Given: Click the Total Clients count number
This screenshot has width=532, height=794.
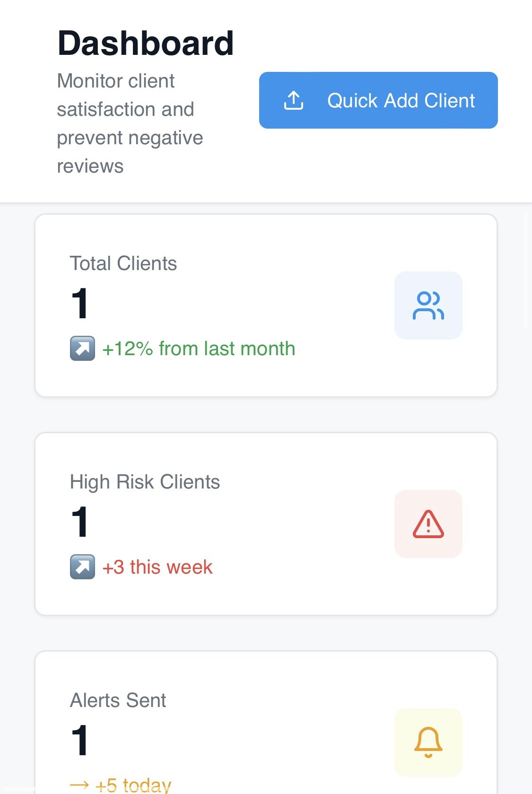Looking at the screenshot, I should (x=80, y=304).
